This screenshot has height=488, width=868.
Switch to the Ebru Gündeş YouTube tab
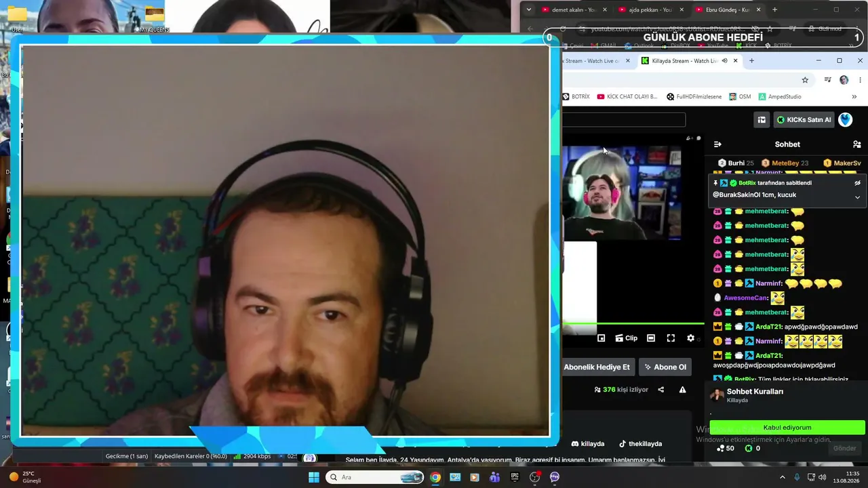pyautogui.click(x=728, y=10)
